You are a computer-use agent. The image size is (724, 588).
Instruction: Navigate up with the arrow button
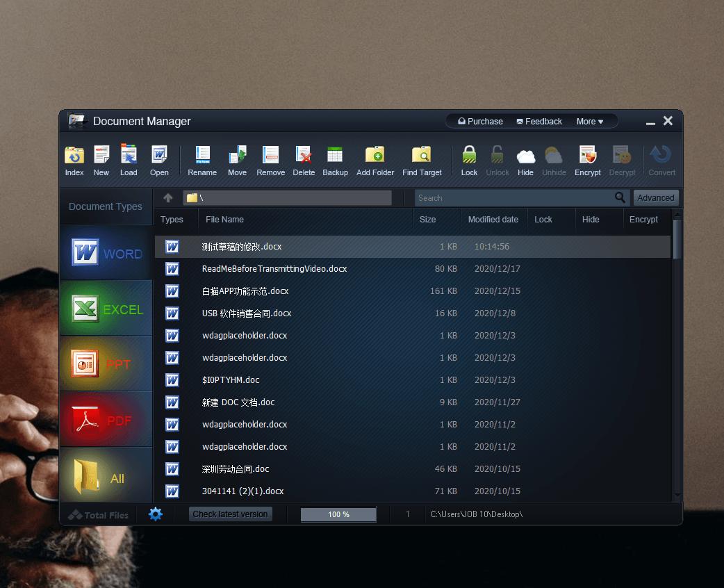click(168, 198)
